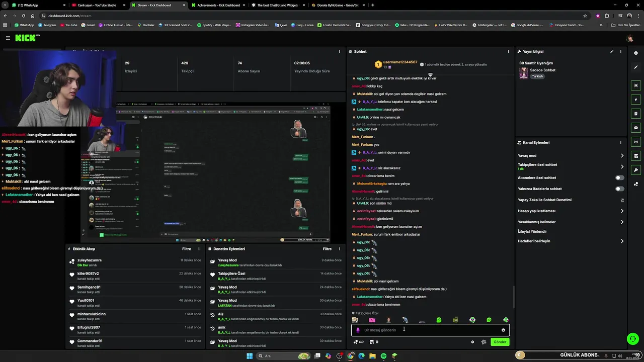Toggle the channel actions icon in the right sidebar
Screen dimensions: 644x362
[636, 156]
